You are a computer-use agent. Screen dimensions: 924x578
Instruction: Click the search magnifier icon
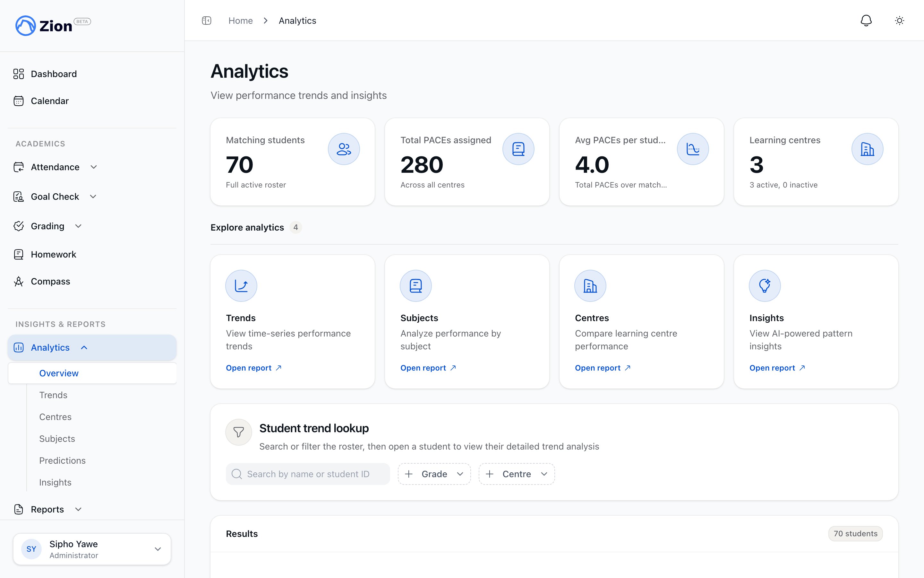coord(237,474)
